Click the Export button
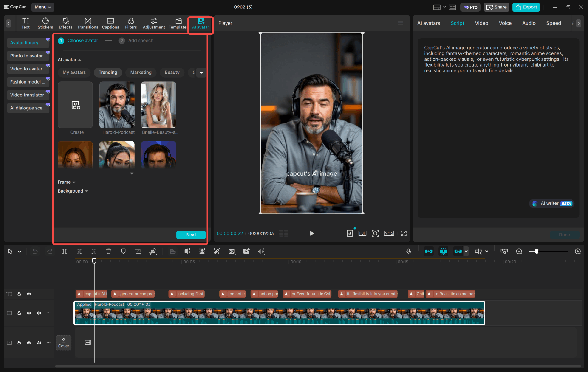The image size is (588, 372). [526, 7]
